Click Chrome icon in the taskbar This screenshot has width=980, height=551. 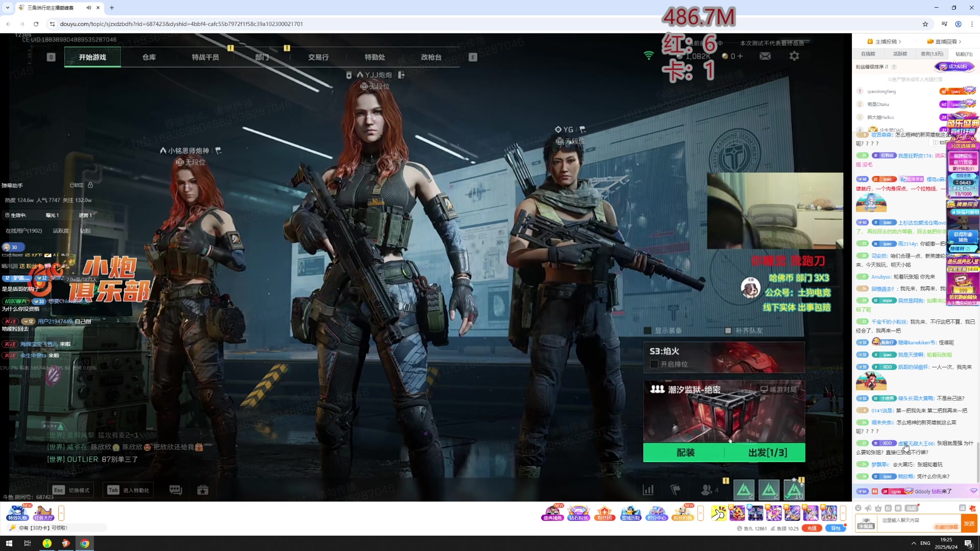coord(85,543)
